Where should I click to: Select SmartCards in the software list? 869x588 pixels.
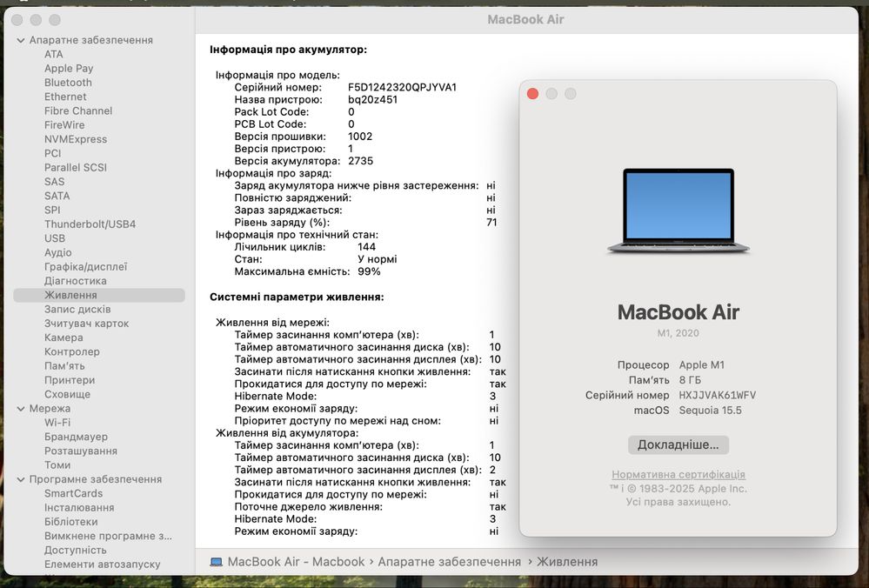73,493
